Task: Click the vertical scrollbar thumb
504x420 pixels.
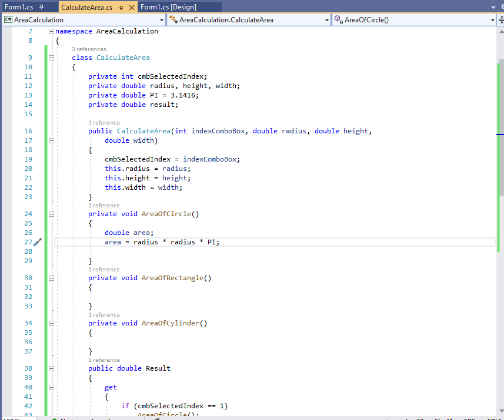Action: [x=501, y=127]
